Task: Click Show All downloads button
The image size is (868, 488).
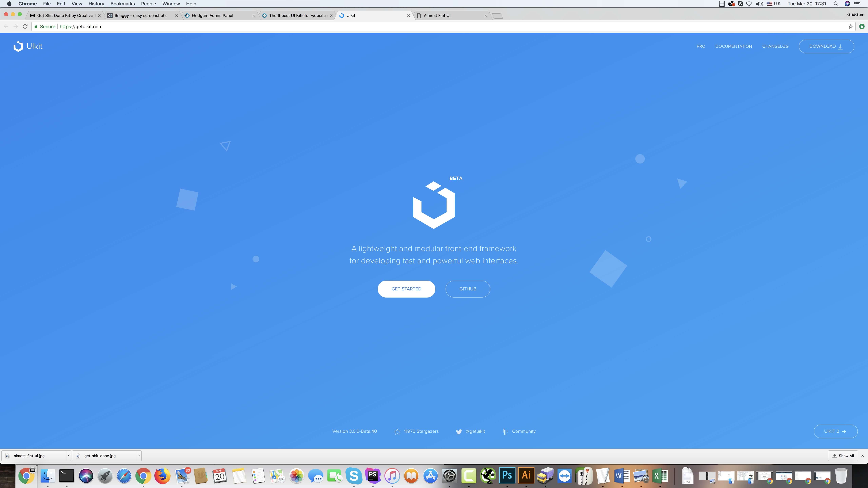Action: [843, 456]
